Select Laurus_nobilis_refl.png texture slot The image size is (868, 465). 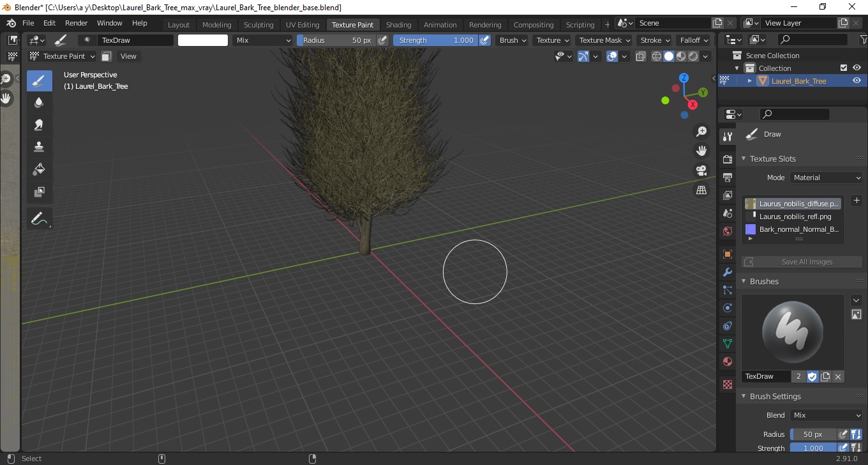click(793, 217)
